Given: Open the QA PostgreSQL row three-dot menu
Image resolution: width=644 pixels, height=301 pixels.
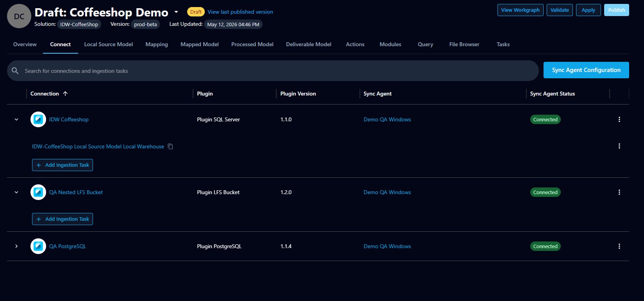Looking at the screenshot, I should tap(619, 246).
